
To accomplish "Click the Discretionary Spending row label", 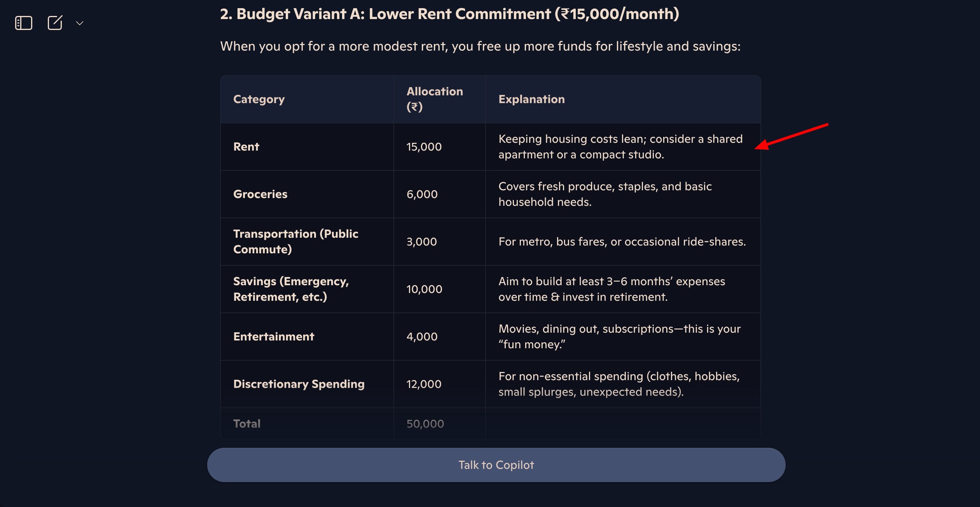I will point(299,384).
